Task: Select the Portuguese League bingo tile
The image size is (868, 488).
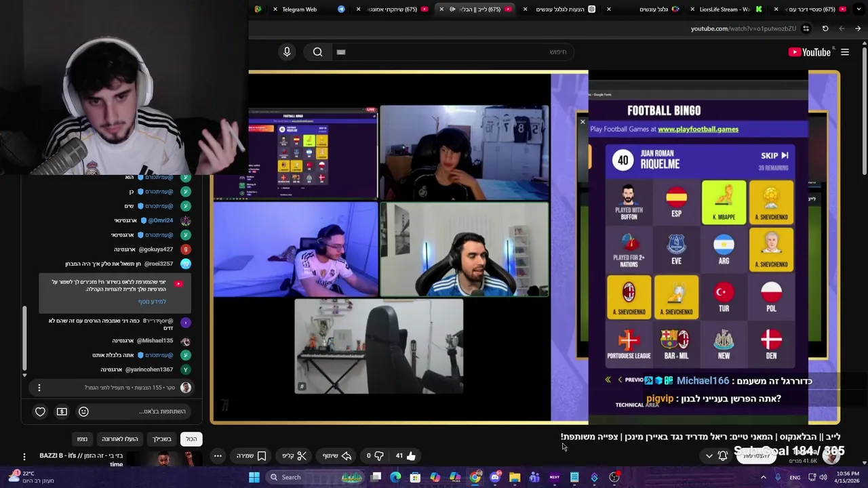Action: 629,344
